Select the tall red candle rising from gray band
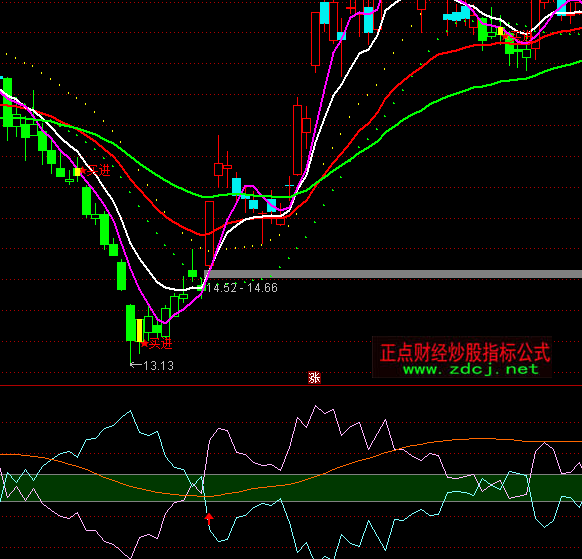This screenshot has height=559, width=582. pos(210,234)
